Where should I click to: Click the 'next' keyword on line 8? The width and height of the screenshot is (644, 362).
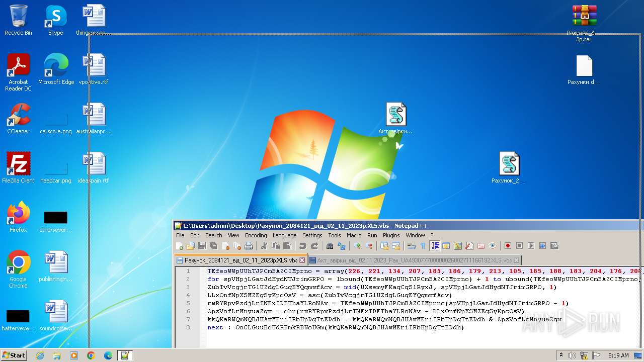[x=215, y=327]
